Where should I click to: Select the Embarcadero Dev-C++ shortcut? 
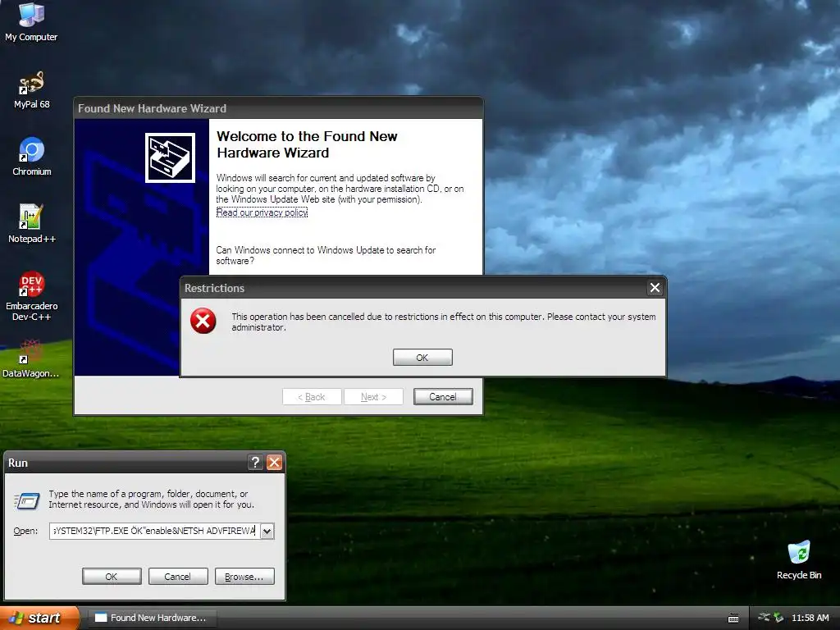pyautogui.click(x=32, y=295)
